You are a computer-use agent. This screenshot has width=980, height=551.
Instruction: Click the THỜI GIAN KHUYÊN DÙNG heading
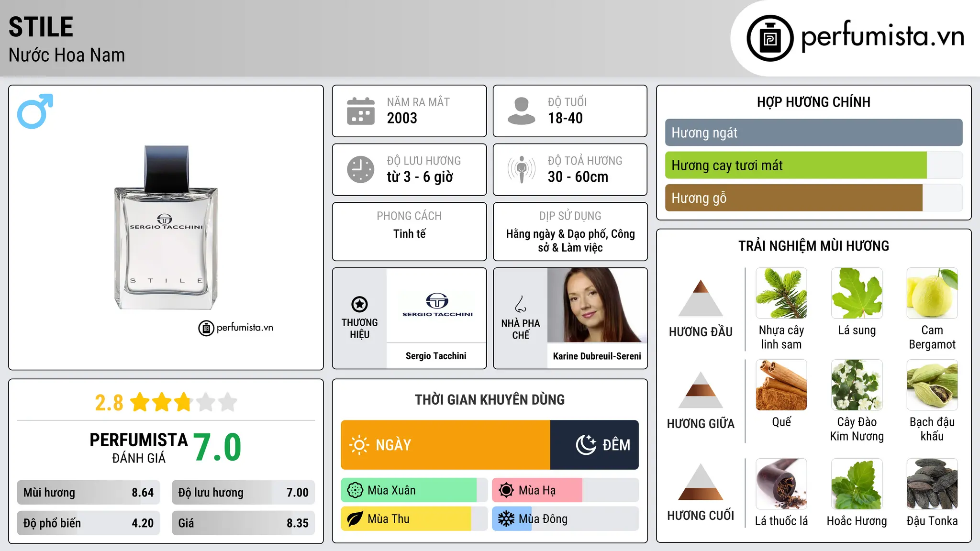(490, 399)
